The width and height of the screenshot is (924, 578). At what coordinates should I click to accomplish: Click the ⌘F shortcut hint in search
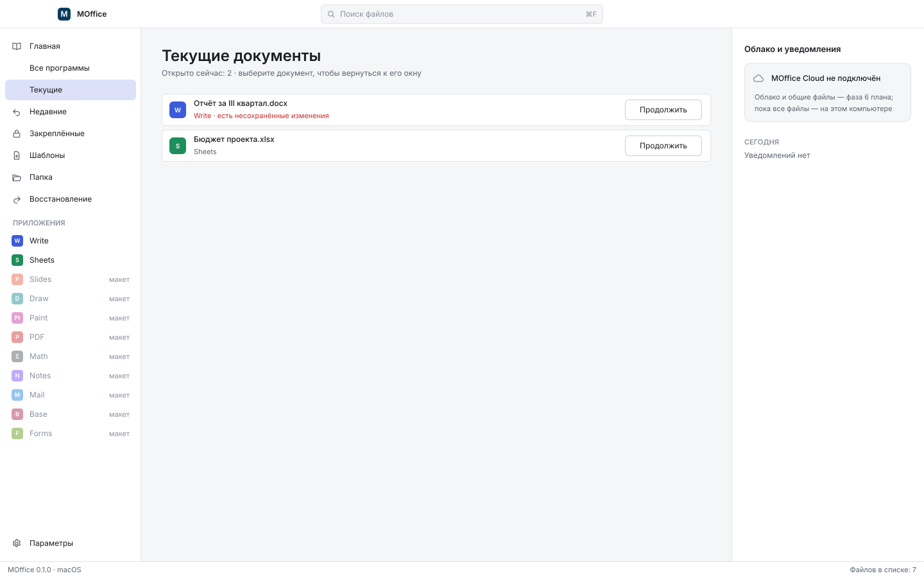click(591, 14)
